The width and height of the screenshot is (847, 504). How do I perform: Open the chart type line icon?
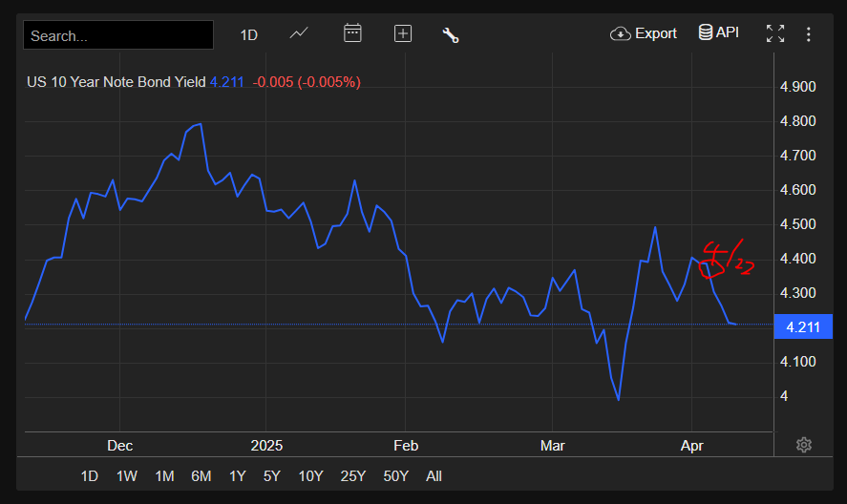tap(299, 33)
